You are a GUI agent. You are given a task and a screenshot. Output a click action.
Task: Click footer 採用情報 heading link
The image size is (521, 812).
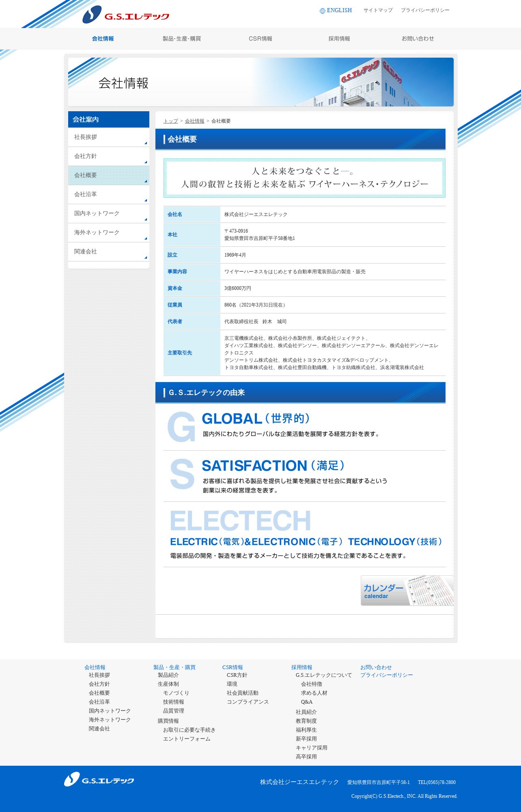point(302,667)
